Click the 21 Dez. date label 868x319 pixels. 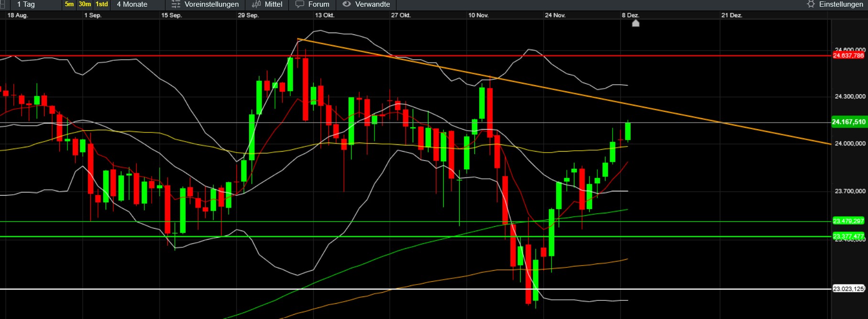tap(732, 15)
